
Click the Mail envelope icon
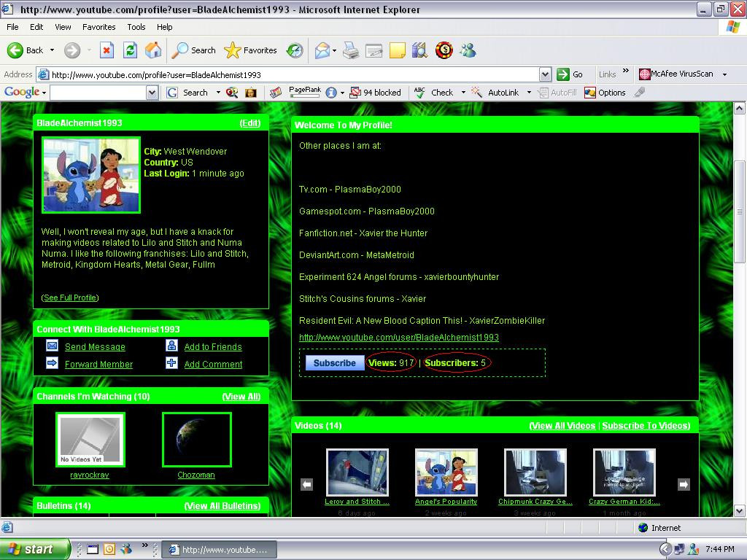click(x=322, y=50)
